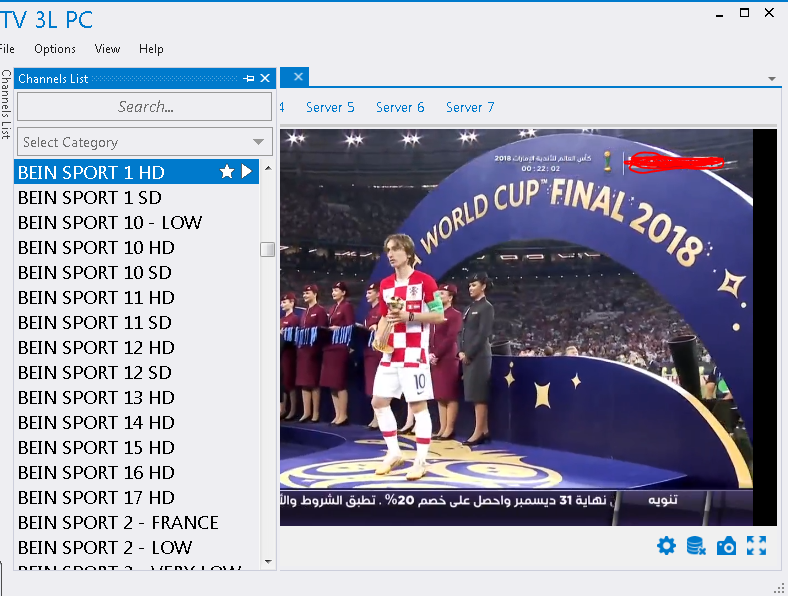This screenshot has height=596, width=788.
Task: Click the video playback area
Action: click(528, 327)
